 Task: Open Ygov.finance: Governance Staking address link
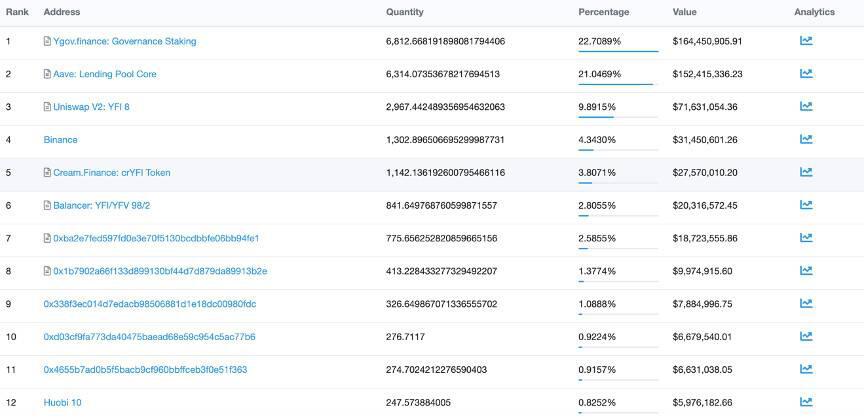(x=125, y=41)
